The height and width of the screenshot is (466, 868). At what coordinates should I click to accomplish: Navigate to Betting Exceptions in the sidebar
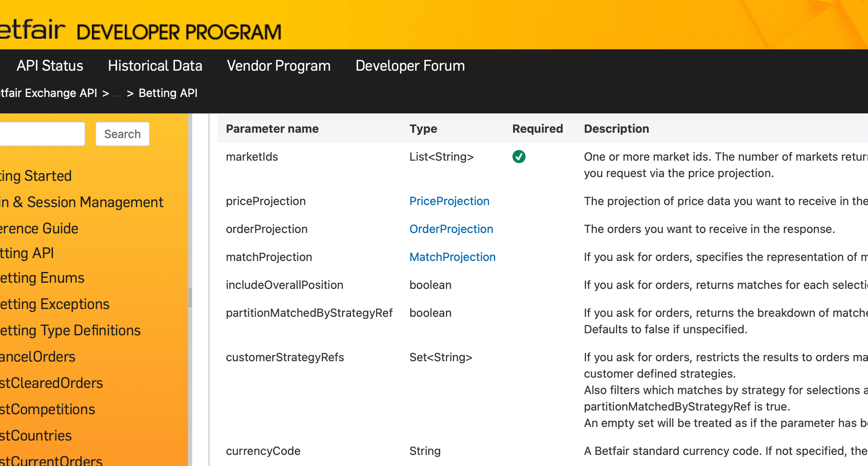pos(54,304)
